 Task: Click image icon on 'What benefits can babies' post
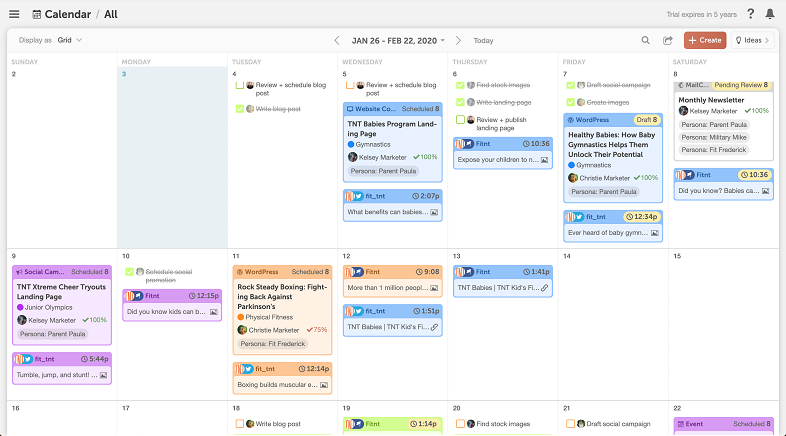pos(434,212)
